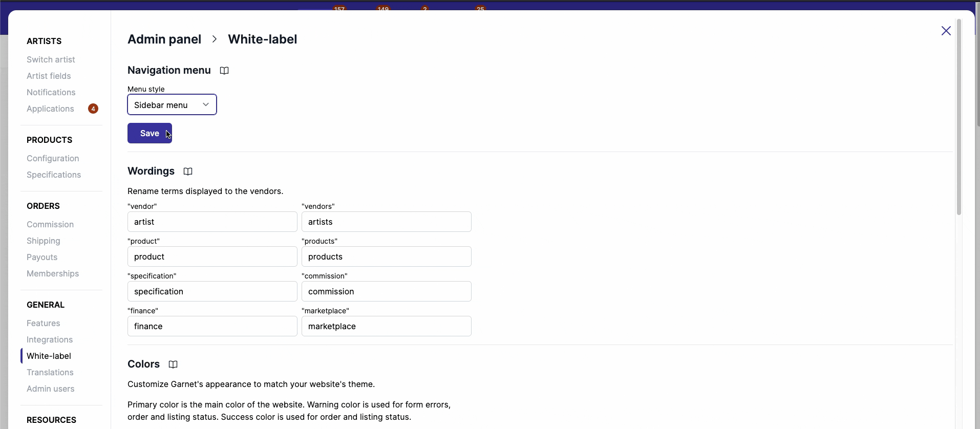The image size is (980, 429).
Task: Open the Wordings documentation book icon
Action: (x=187, y=171)
